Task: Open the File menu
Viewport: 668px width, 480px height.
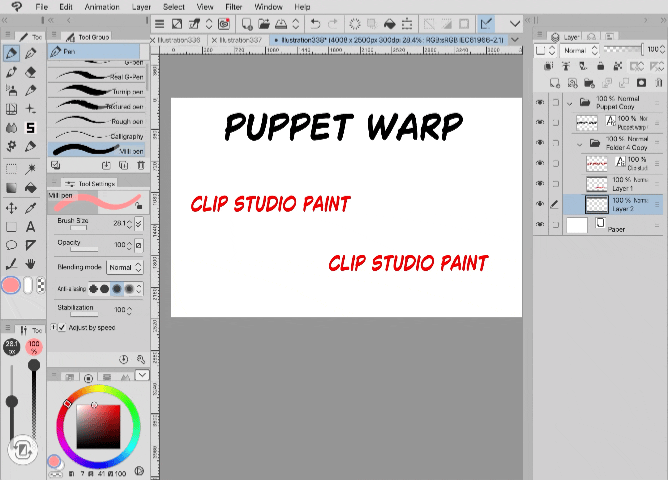Action: coord(41,7)
